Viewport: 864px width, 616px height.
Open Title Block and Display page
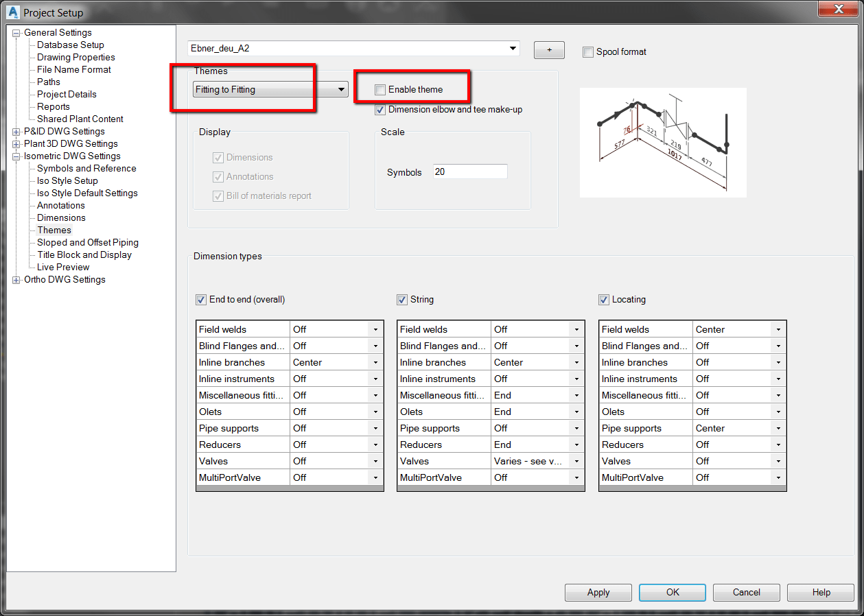pyautogui.click(x=84, y=255)
